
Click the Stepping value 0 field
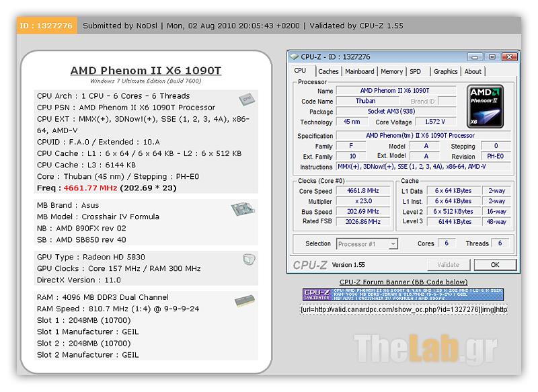(x=496, y=146)
